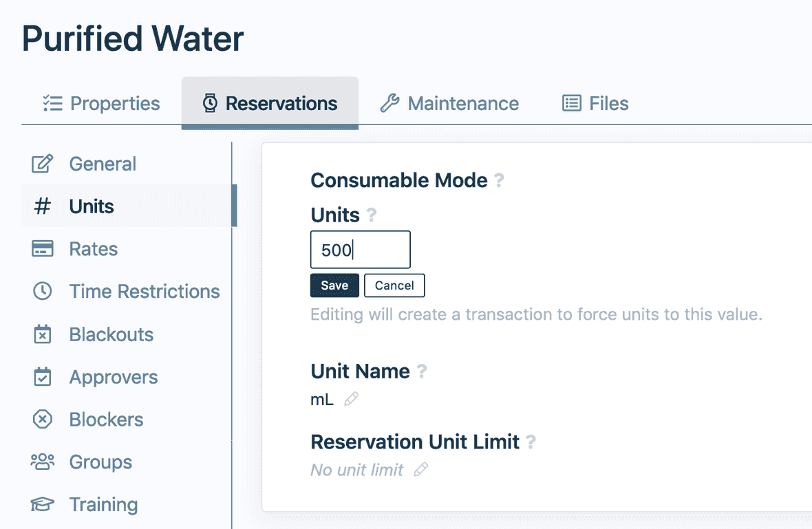Open the Blockers section

tap(106, 420)
